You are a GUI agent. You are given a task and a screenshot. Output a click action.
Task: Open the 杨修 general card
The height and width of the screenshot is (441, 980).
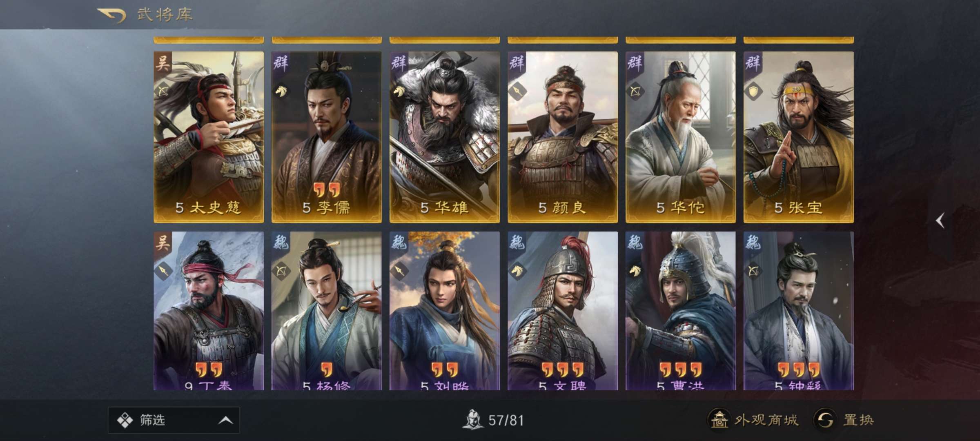point(327,311)
